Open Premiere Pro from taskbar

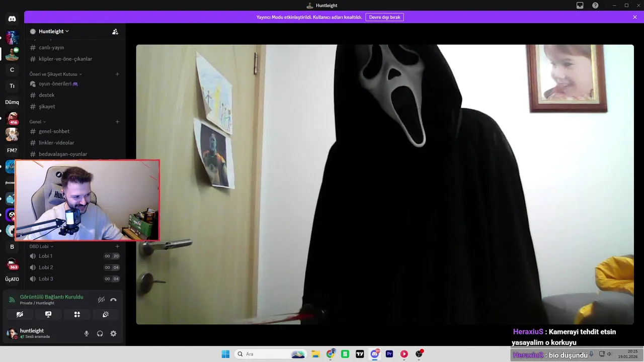coord(389,354)
